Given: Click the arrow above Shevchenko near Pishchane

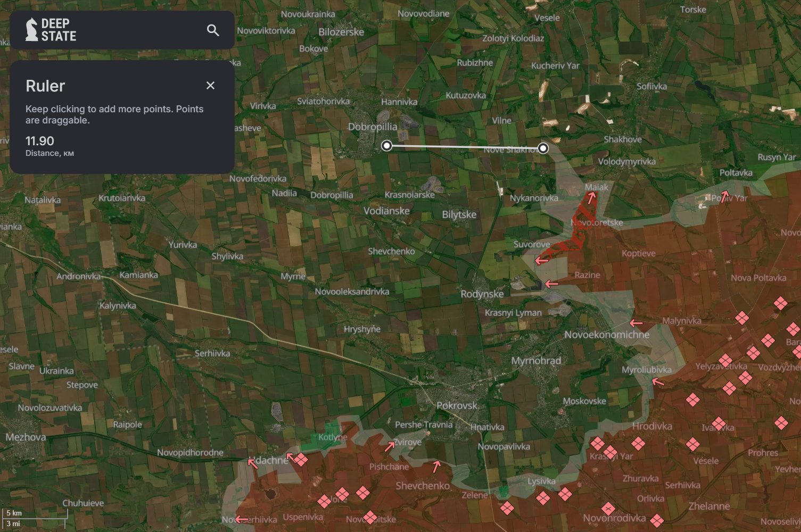Looking at the screenshot, I should 437,467.
